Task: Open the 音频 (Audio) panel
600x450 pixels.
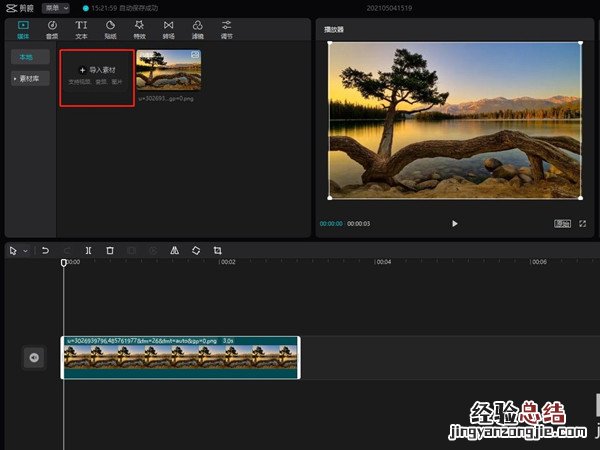Action: pos(52,28)
